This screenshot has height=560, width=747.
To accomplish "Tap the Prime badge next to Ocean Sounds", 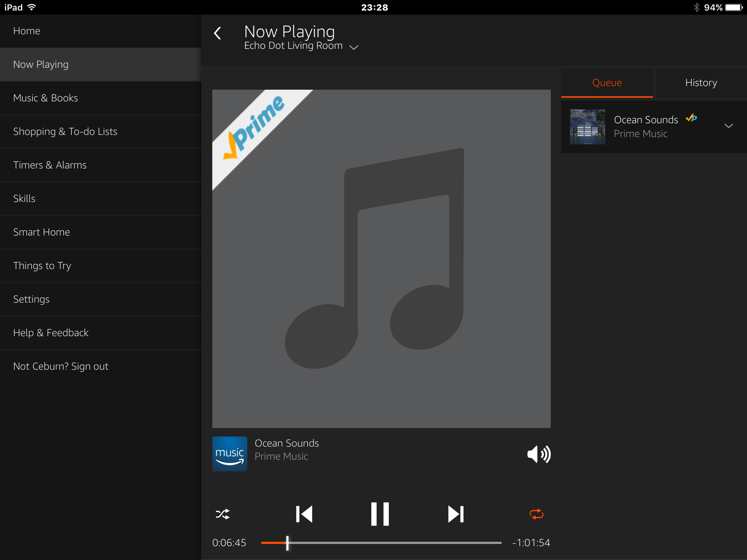I will [692, 118].
